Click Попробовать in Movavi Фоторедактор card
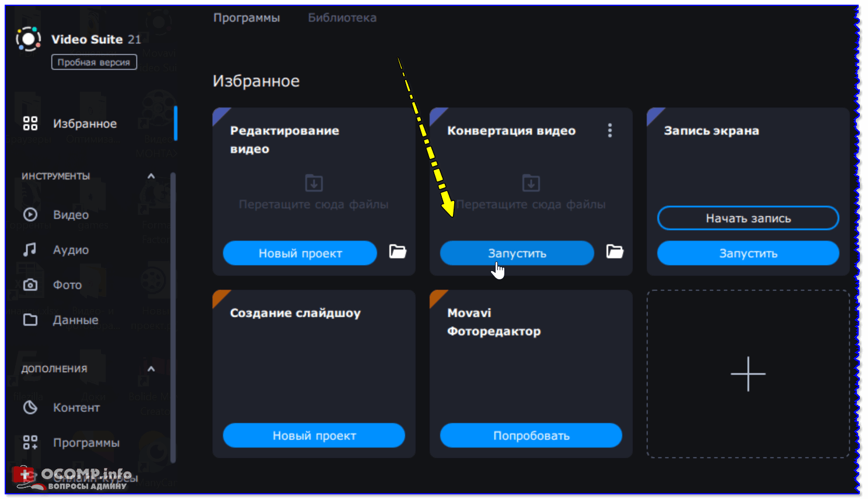 coord(531,435)
